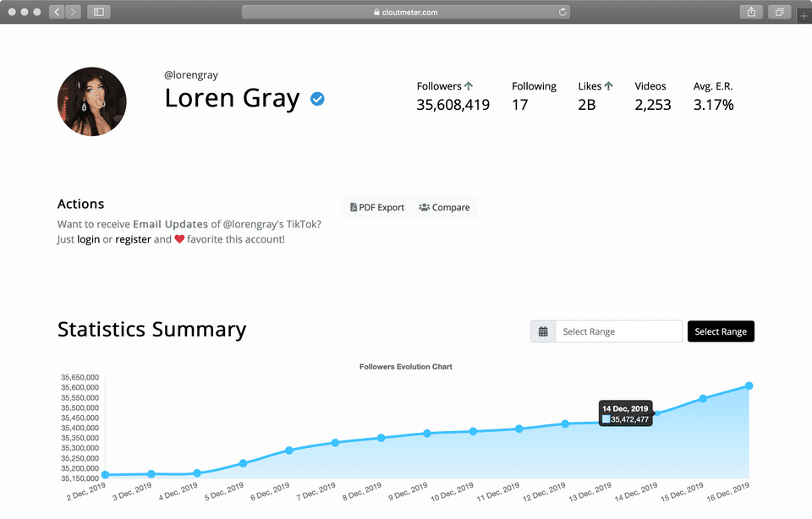Viewport: 812px width, 519px height.
Task: Select the 9 Dec, 2019 data point
Action: click(x=426, y=433)
